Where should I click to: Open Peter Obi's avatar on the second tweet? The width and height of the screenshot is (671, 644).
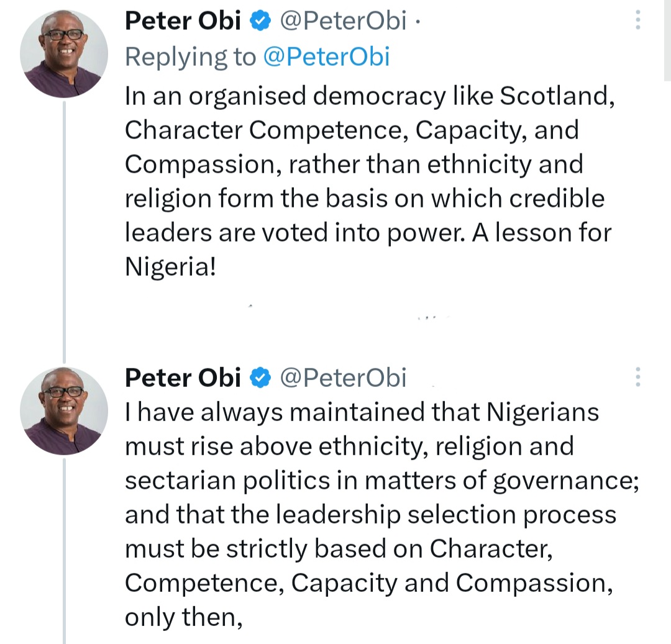[64, 411]
